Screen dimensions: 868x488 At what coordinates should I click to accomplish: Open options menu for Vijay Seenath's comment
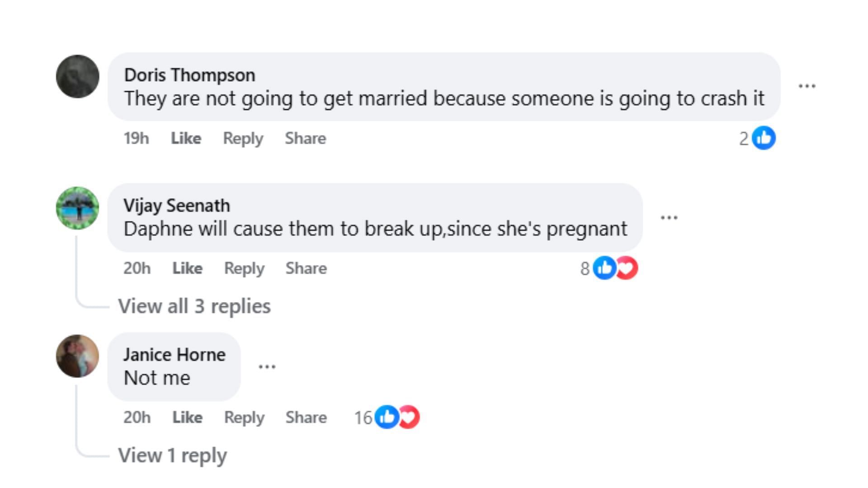669,217
